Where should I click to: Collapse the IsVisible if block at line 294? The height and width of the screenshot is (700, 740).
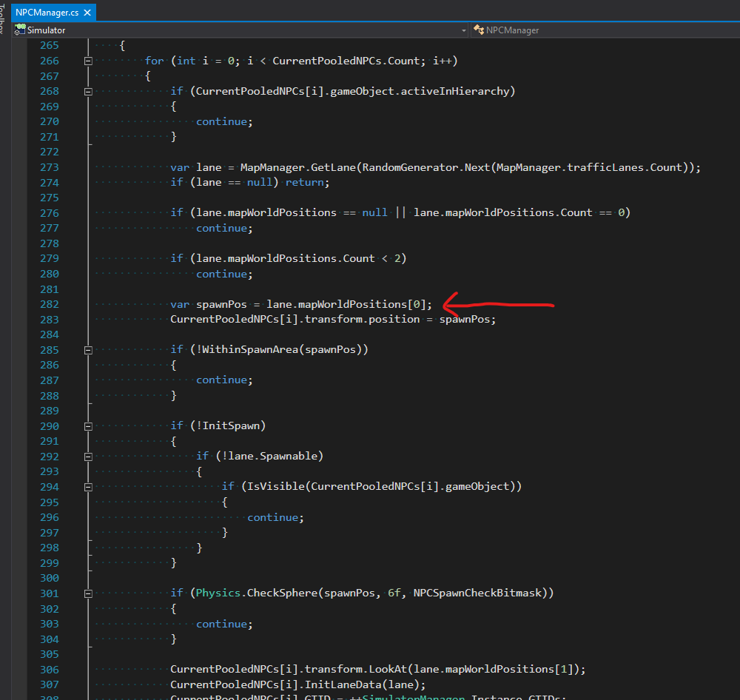(88, 487)
